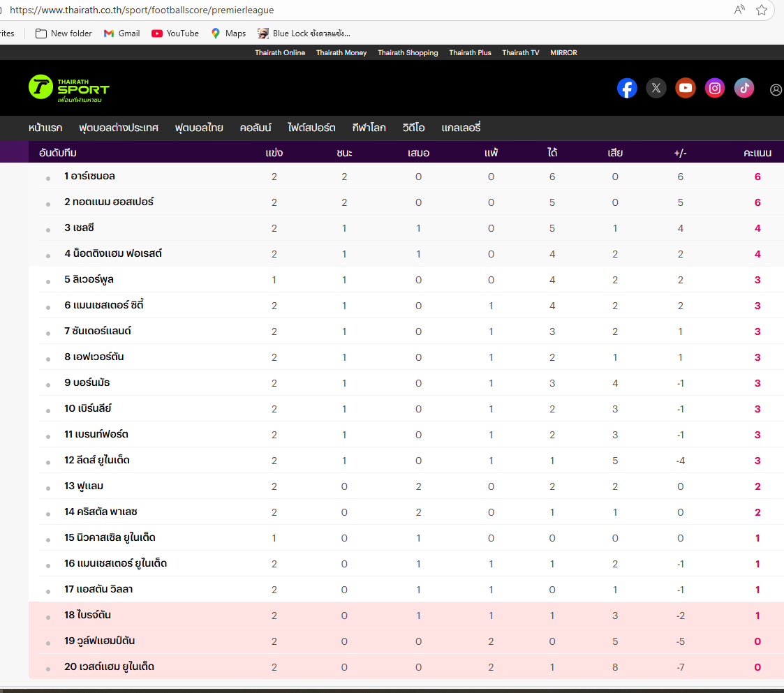The width and height of the screenshot is (784, 693).
Task: Select team row 10 เบิร์นลีย์
Action: pos(406,409)
